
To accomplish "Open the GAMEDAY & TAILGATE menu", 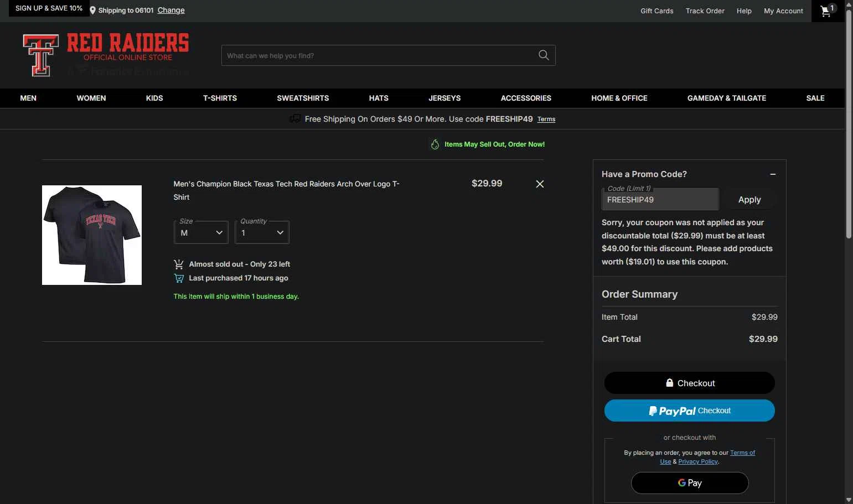I will (727, 98).
